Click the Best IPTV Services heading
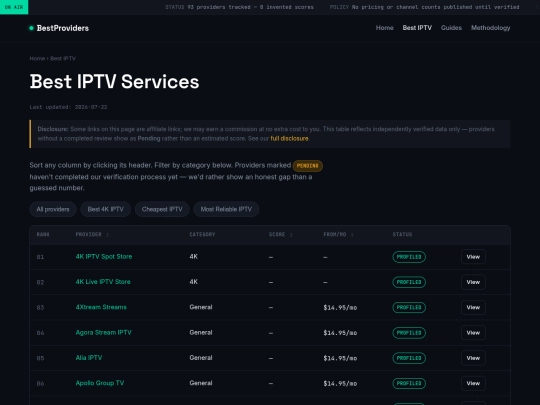Screen dimensions: 540x405 pos(114,82)
